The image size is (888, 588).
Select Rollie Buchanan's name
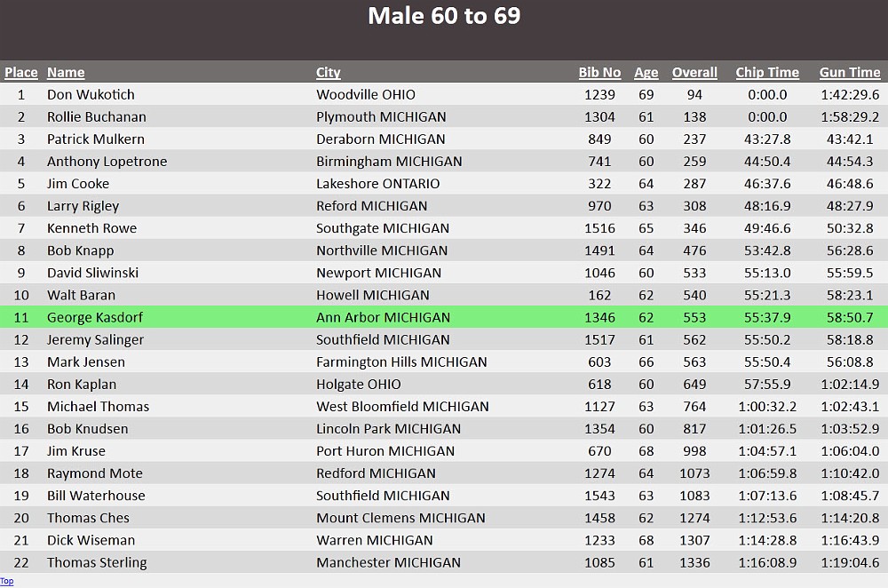96,116
